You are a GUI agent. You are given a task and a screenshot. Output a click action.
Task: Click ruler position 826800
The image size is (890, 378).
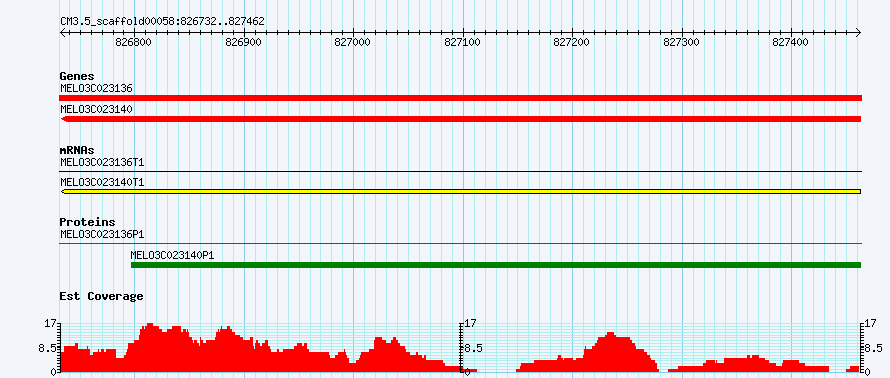(134, 43)
